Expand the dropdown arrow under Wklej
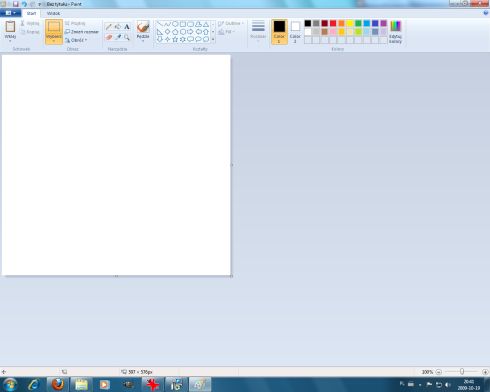Screen dimensions: 490x392 10,41
